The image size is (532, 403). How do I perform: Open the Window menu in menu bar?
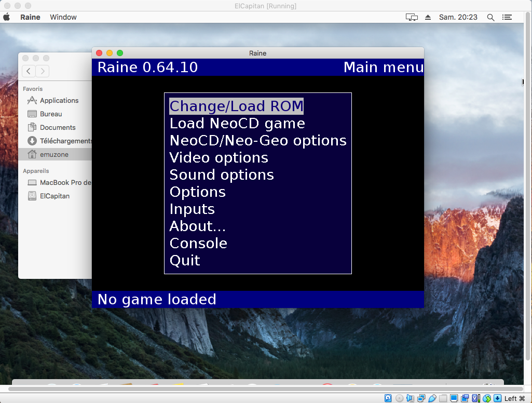pyautogui.click(x=63, y=17)
